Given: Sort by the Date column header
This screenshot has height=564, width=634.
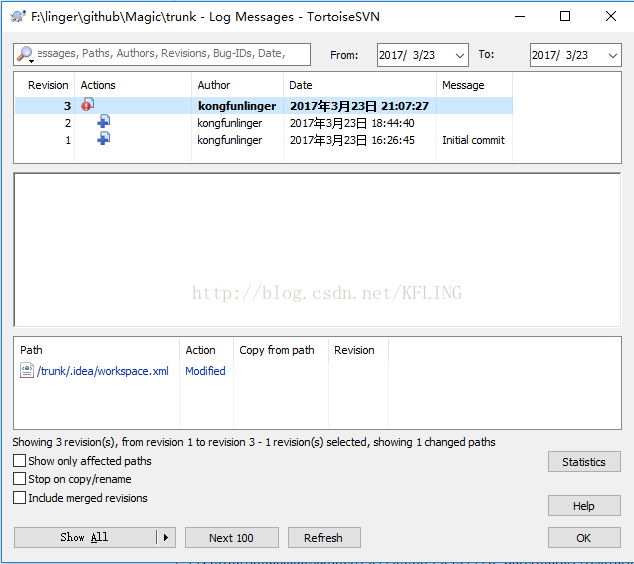Looking at the screenshot, I should 360,85.
